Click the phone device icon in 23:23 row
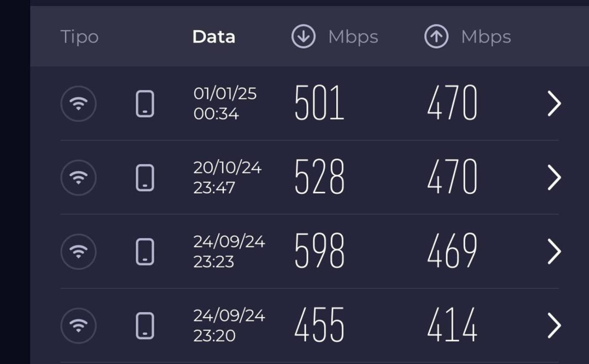 click(145, 252)
